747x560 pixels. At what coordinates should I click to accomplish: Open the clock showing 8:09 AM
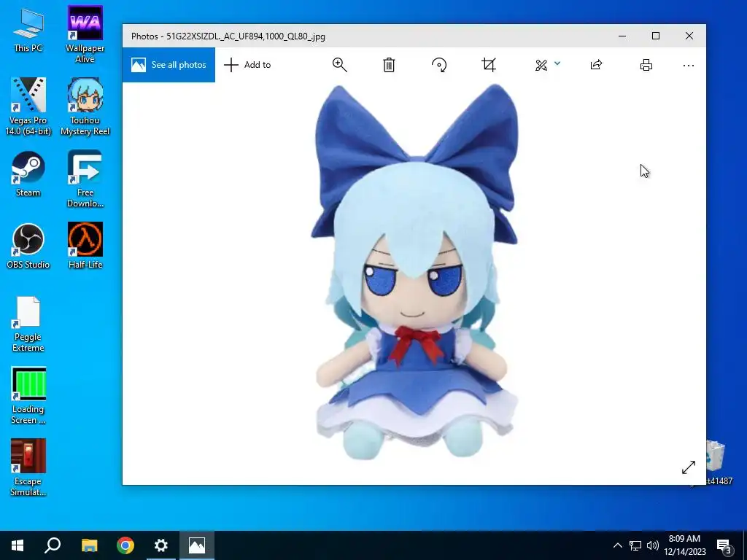click(685, 545)
